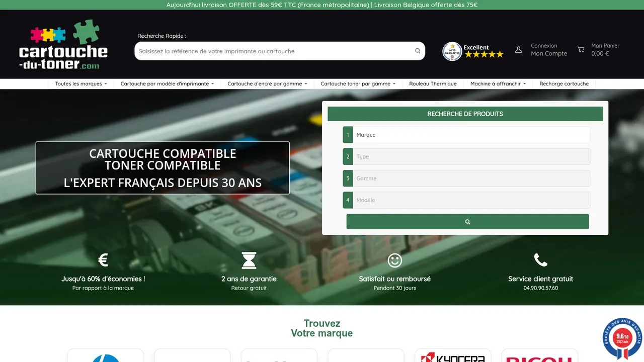Submit the green product search button
644x362 pixels.
tap(467, 222)
